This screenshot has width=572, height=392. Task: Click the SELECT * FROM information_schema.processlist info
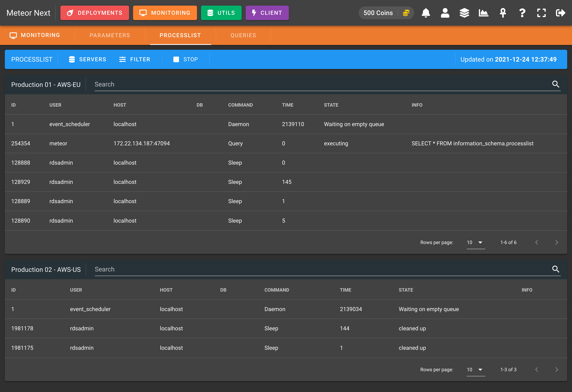(473, 143)
